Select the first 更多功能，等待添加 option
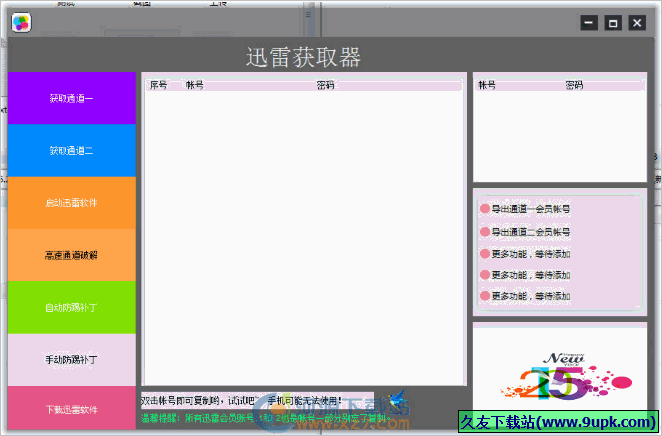This screenshot has width=662, height=436. [525, 254]
